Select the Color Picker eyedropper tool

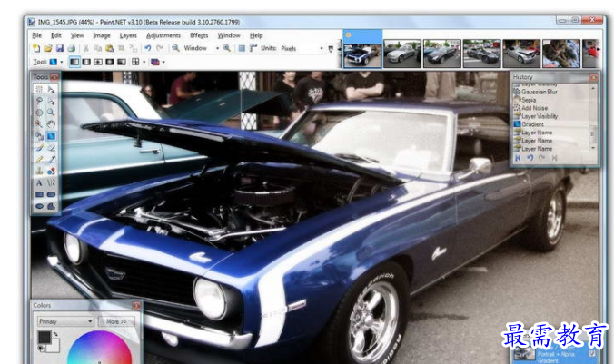51,159
